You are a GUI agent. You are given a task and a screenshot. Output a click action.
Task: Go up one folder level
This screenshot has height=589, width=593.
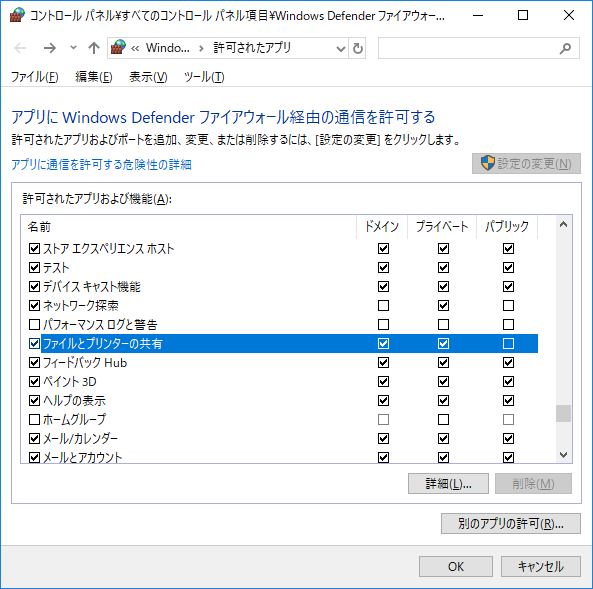point(94,48)
